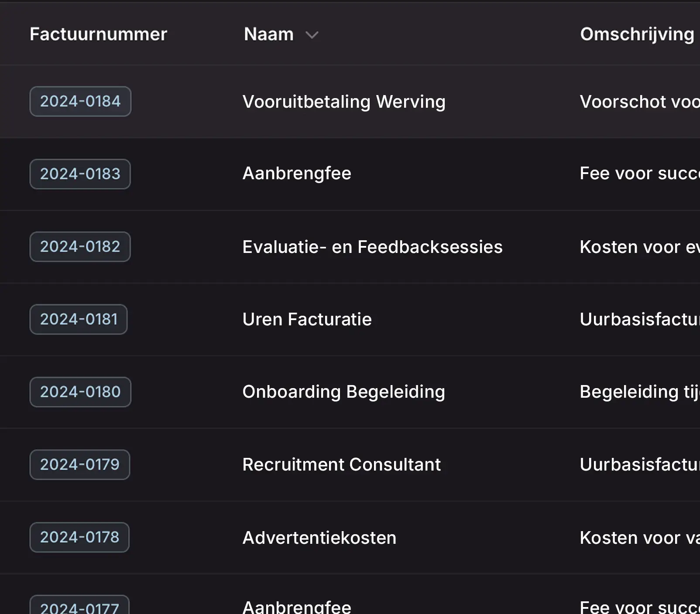Image resolution: width=700 pixels, height=614 pixels.
Task: Click the Uren Facturatie name cell
Action: coord(307,319)
